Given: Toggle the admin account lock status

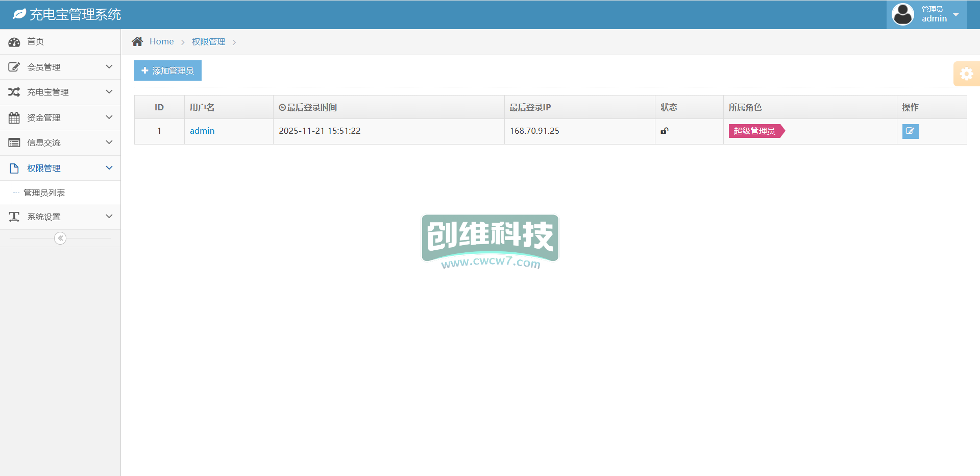Looking at the screenshot, I should pos(665,131).
